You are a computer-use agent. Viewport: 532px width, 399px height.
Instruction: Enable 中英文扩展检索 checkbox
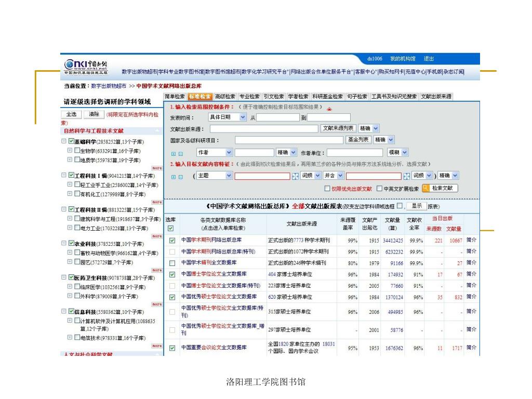pos(379,188)
